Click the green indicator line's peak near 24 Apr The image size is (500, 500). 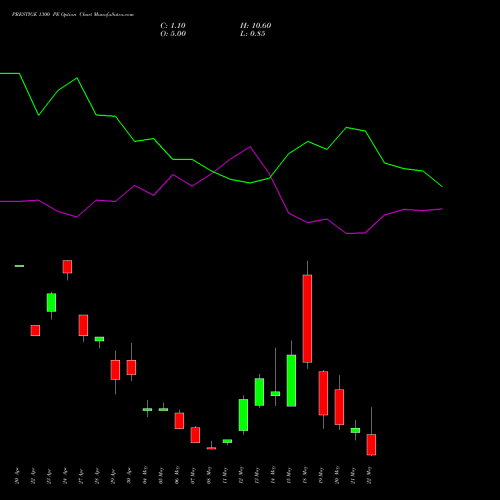coord(77,78)
